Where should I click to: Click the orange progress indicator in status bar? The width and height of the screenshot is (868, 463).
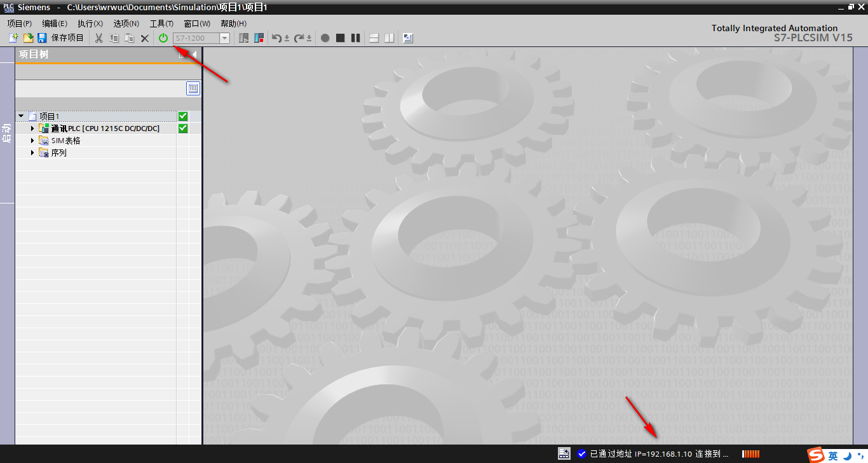(751, 453)
